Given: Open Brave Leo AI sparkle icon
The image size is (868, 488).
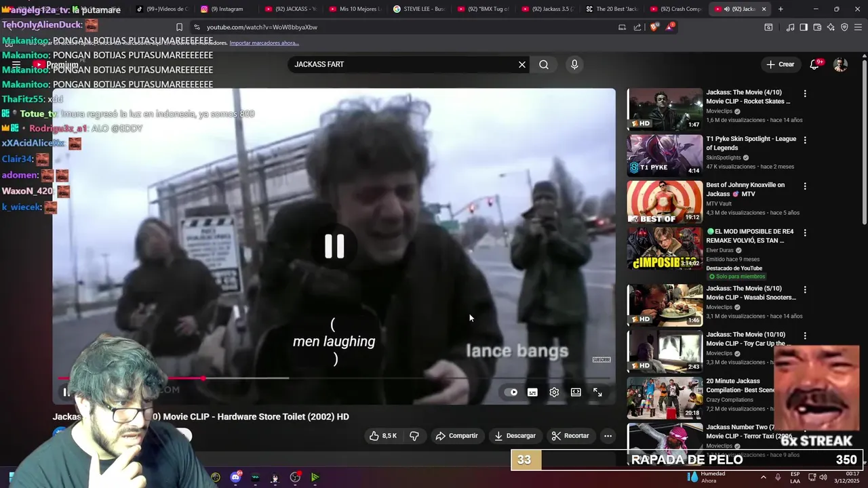Looking at the screenshot, I should tap(831, 27).
